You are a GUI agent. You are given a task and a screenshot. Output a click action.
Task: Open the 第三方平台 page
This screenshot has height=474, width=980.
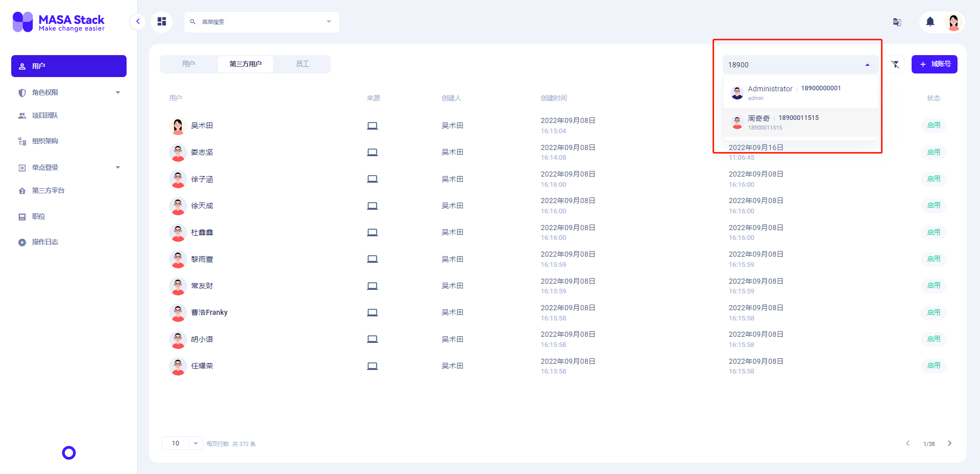tap(48, 190)
